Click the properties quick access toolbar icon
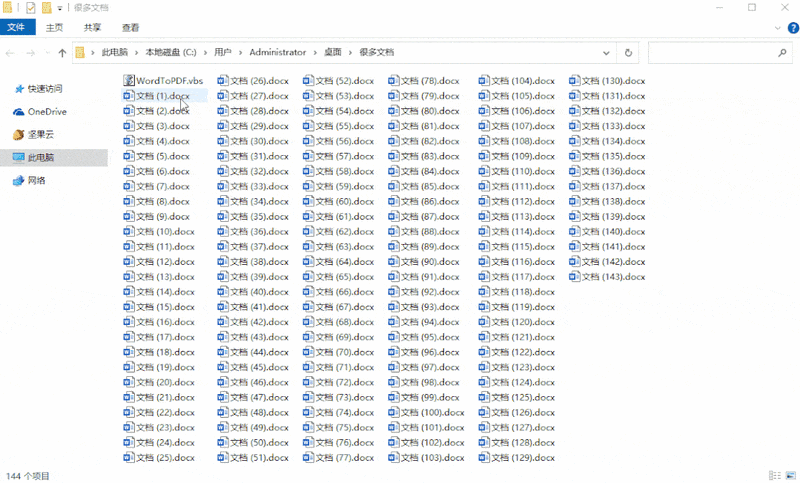The width and height of the screenshot is (800, 483). (31, 8)
